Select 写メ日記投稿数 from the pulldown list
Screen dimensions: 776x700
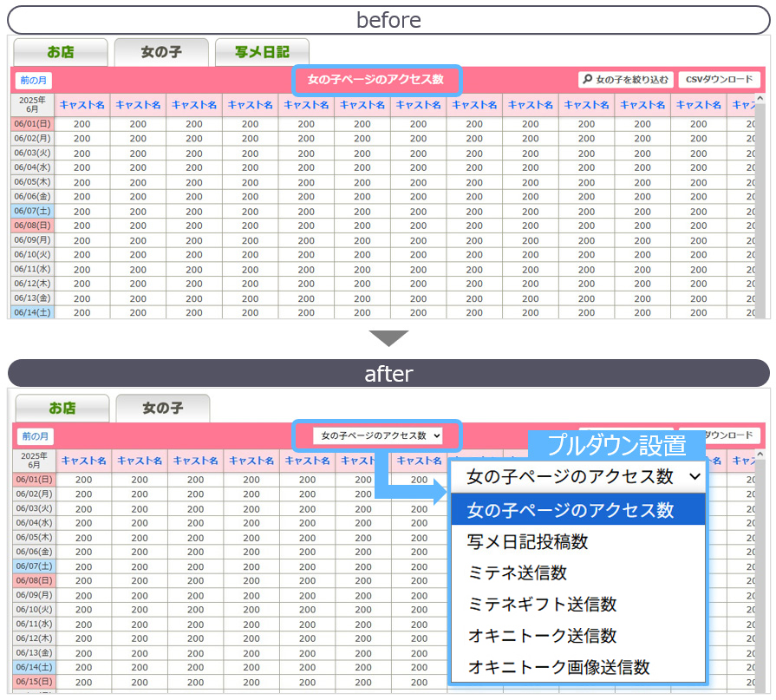pos(527,542)
